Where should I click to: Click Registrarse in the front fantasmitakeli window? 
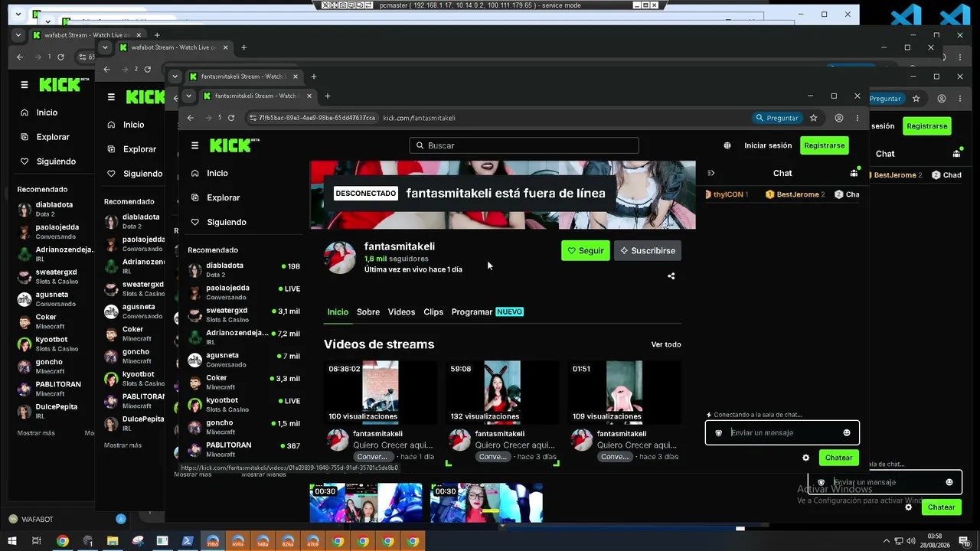tap(825, 145)
